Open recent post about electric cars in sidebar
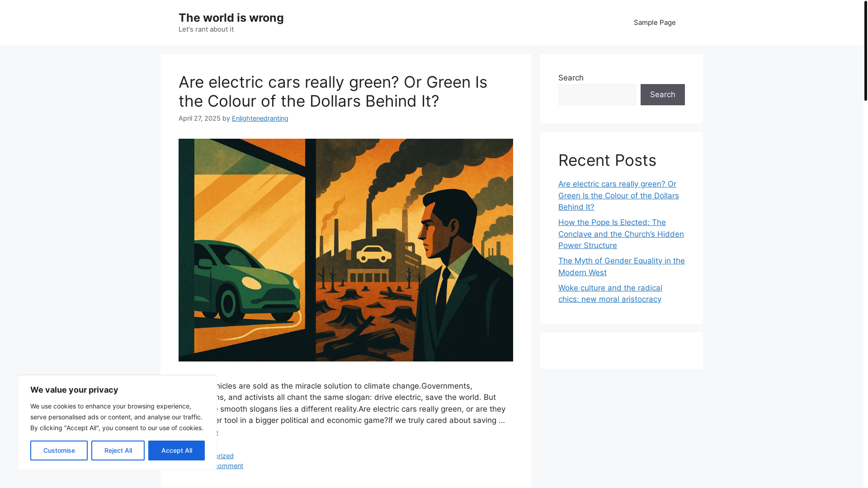Viewport: 868px width, 488px height. (618, 195)
